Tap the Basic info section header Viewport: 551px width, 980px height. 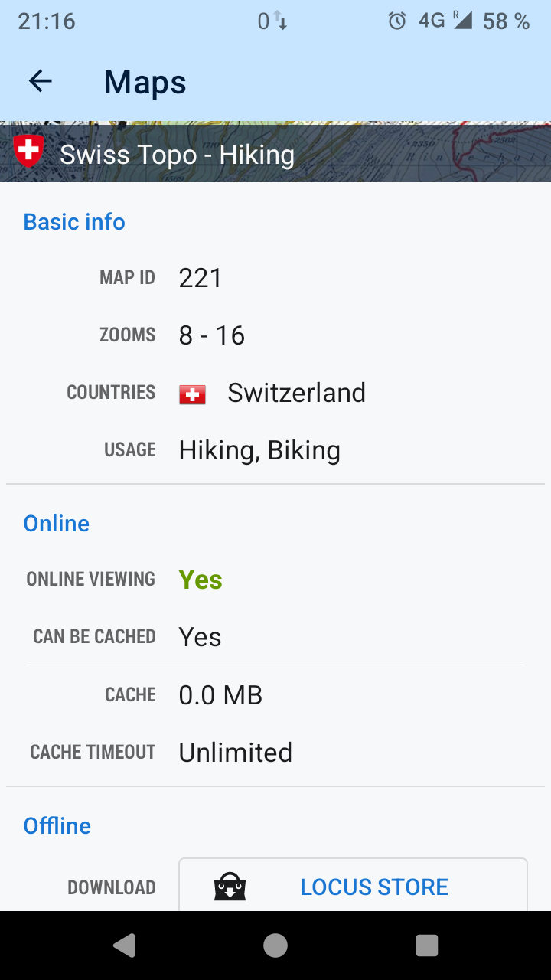74,222
